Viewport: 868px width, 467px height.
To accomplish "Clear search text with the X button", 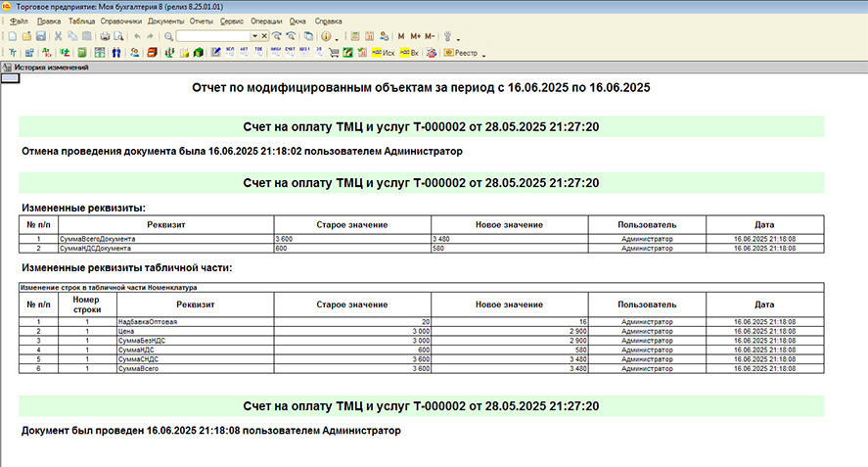I will [x=264, y=36].
